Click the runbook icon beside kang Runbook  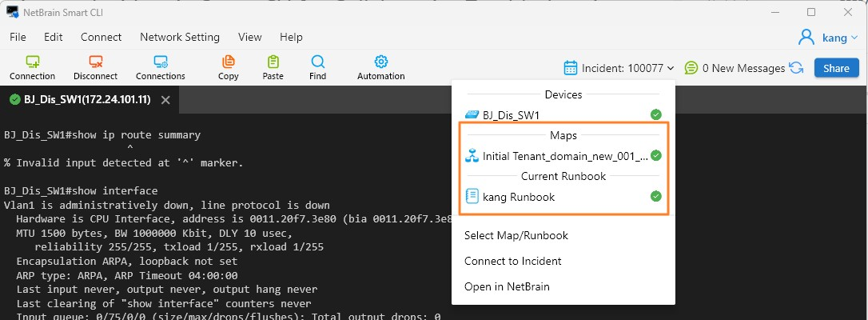(472, 197)
